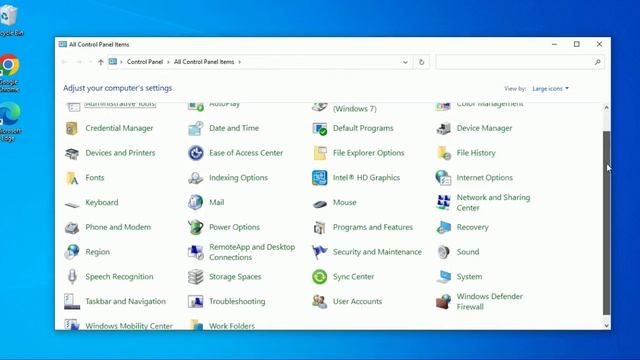The height and width of the screenshot is (360, 640).
Task: Open Ease of Access Center icon
Action: (x=196, y=153)
